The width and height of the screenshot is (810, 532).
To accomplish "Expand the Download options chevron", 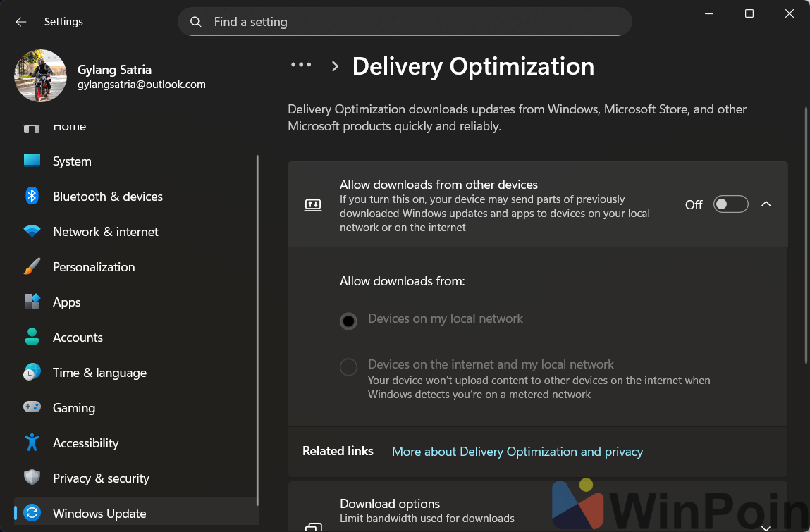I will tap(766, 527).
